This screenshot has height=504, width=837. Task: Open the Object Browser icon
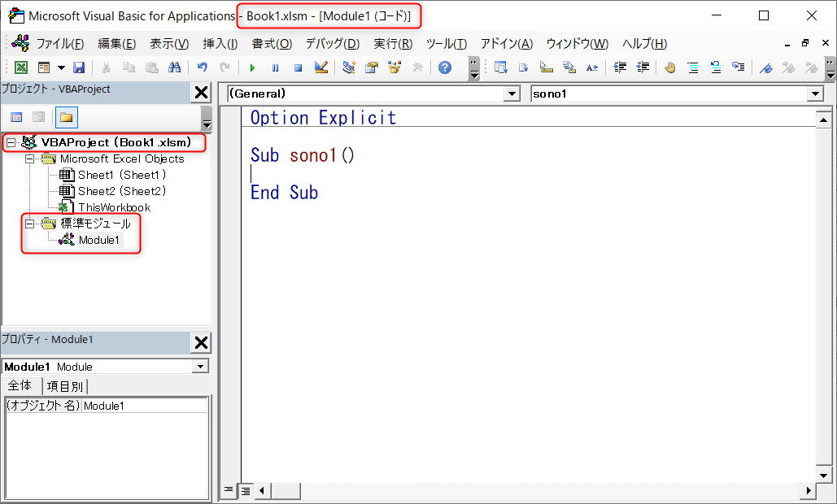(x=395, y=67)
